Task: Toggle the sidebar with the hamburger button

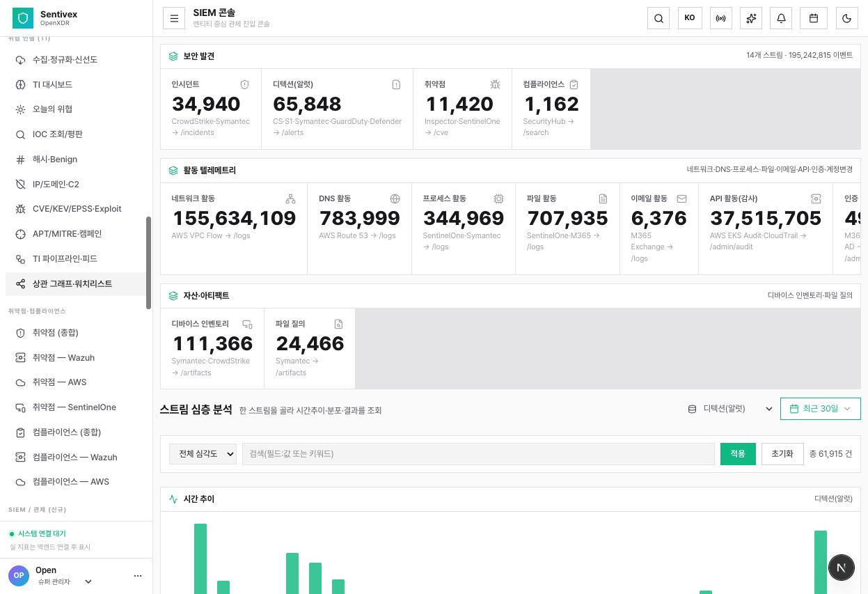Action: click(174, 18)
